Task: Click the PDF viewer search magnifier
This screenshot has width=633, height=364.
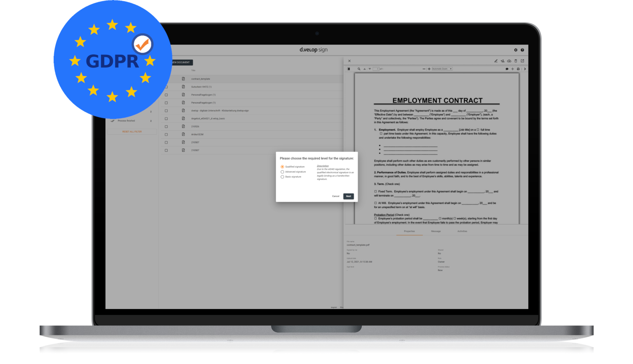Action: (359, 69)
